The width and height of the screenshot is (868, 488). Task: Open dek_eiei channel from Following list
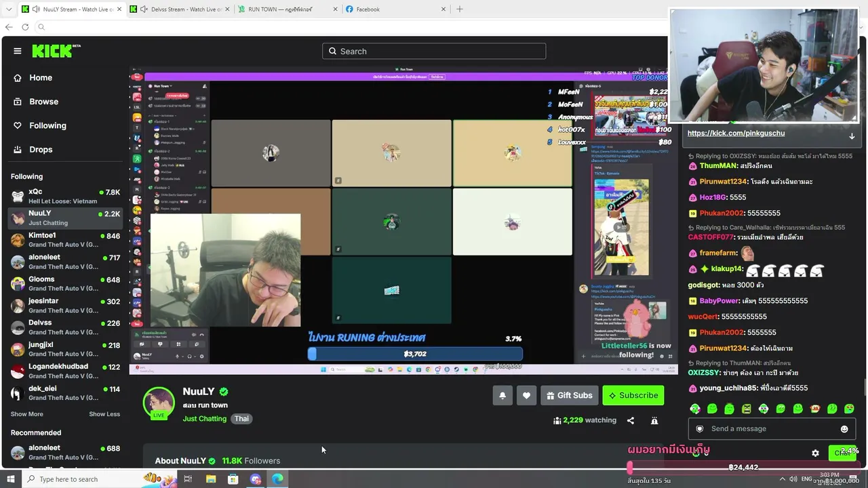click(x=65, y=393)
